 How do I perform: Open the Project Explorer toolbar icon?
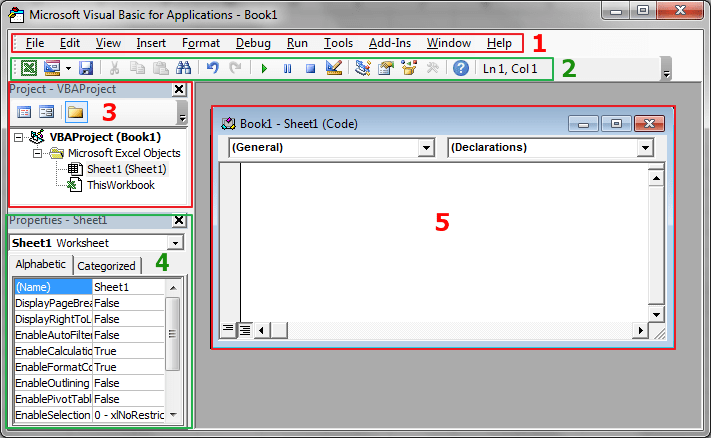pos(362,68)
